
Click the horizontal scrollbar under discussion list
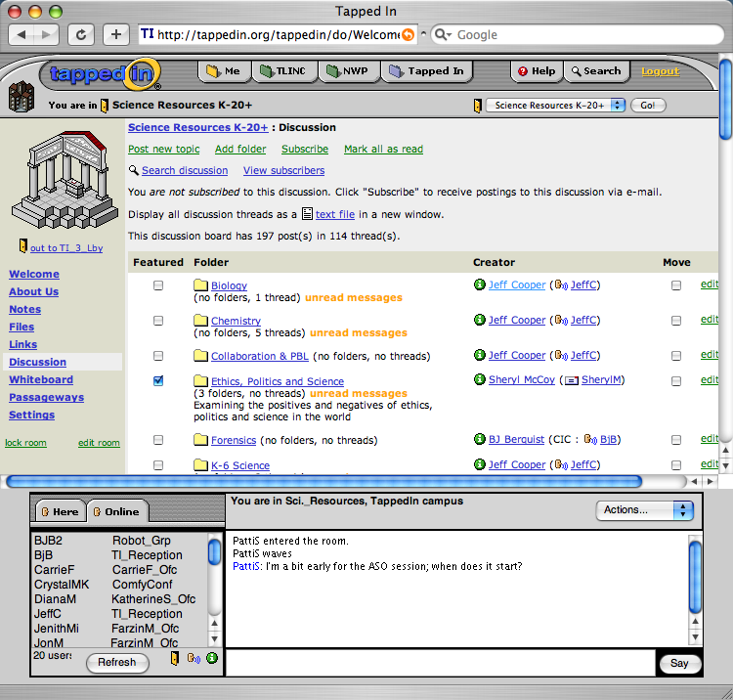tap(323, 481)
